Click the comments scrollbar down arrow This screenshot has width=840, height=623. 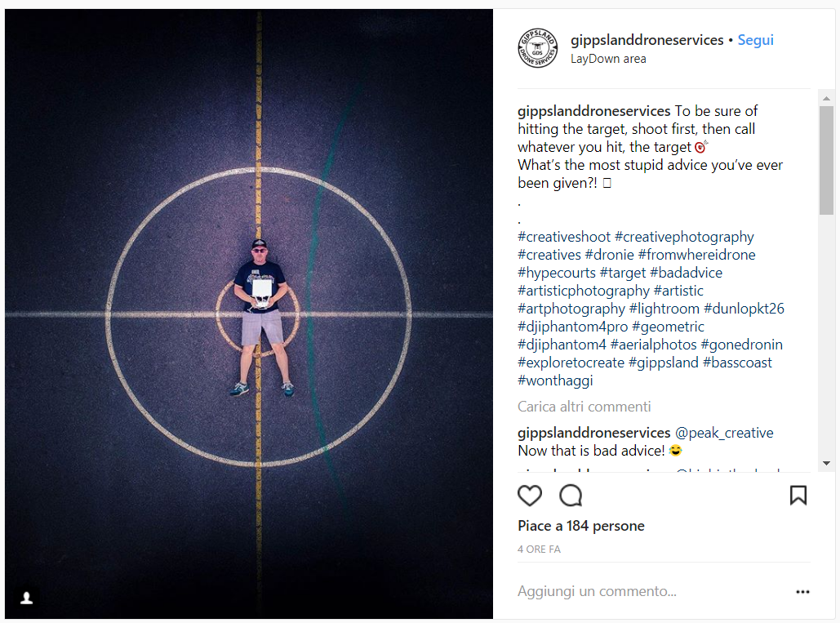point(826,463)
